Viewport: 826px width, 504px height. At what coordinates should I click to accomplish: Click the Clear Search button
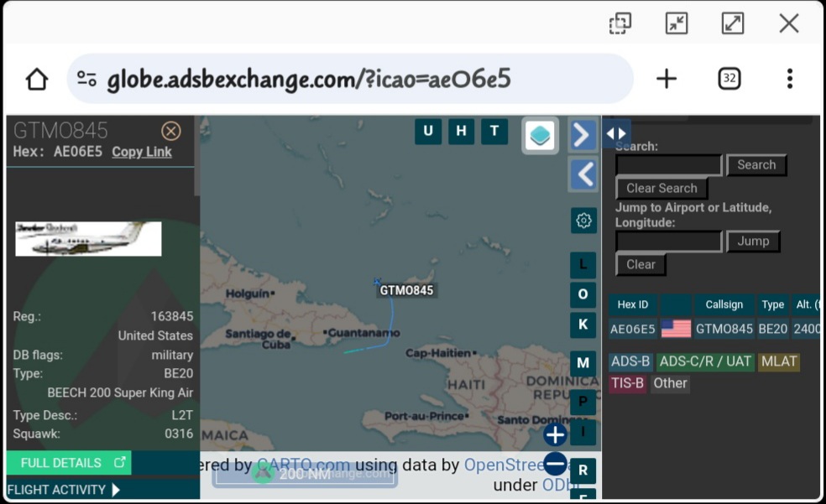(661, 189)
